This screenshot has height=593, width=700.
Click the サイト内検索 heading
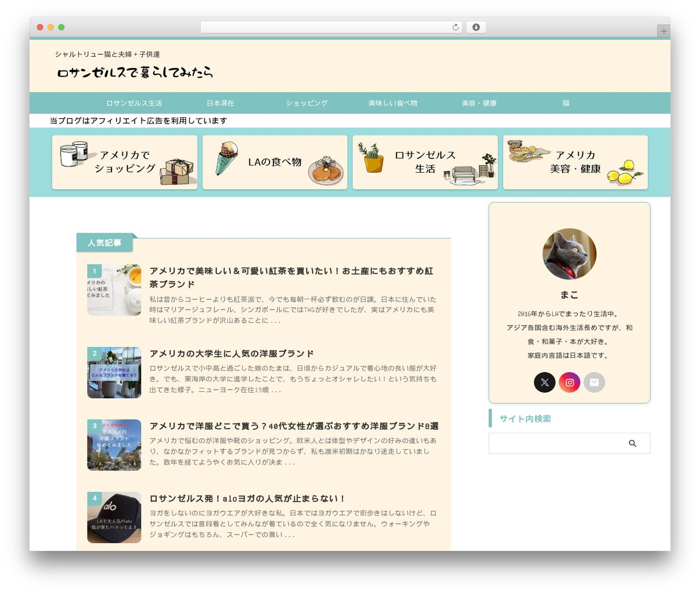pos(525,418)
